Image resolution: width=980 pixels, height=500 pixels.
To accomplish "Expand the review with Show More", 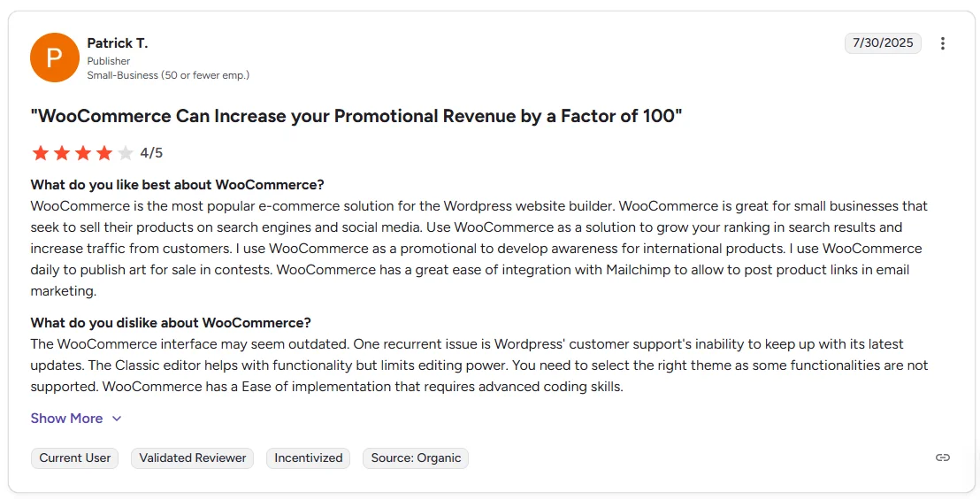I will tap(66, 419).
